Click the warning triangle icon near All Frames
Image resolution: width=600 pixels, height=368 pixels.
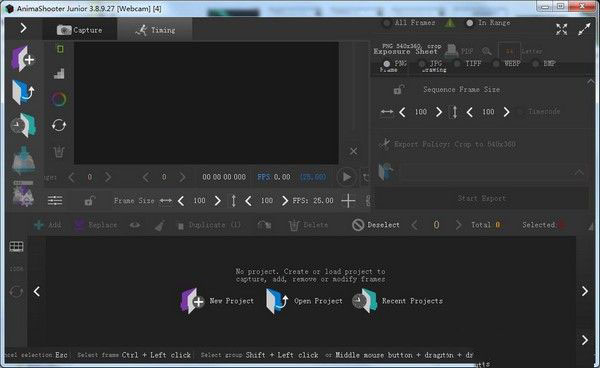tap(450, 23)
